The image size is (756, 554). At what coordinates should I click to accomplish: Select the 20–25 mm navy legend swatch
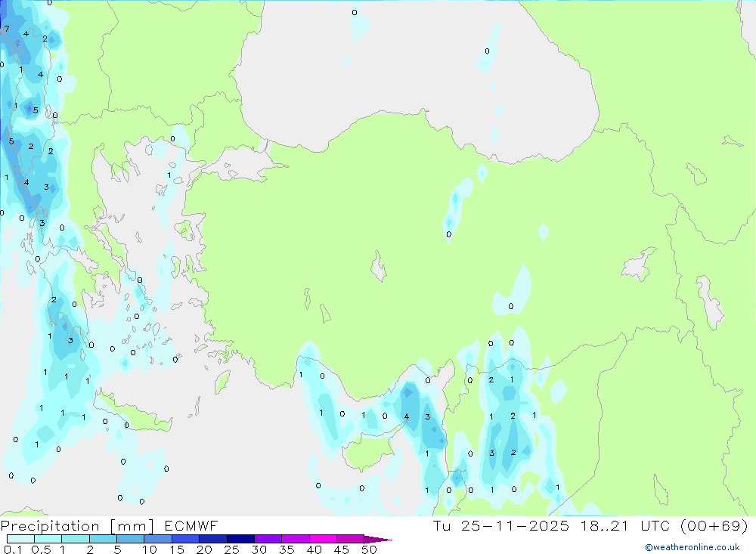[213, 539]
